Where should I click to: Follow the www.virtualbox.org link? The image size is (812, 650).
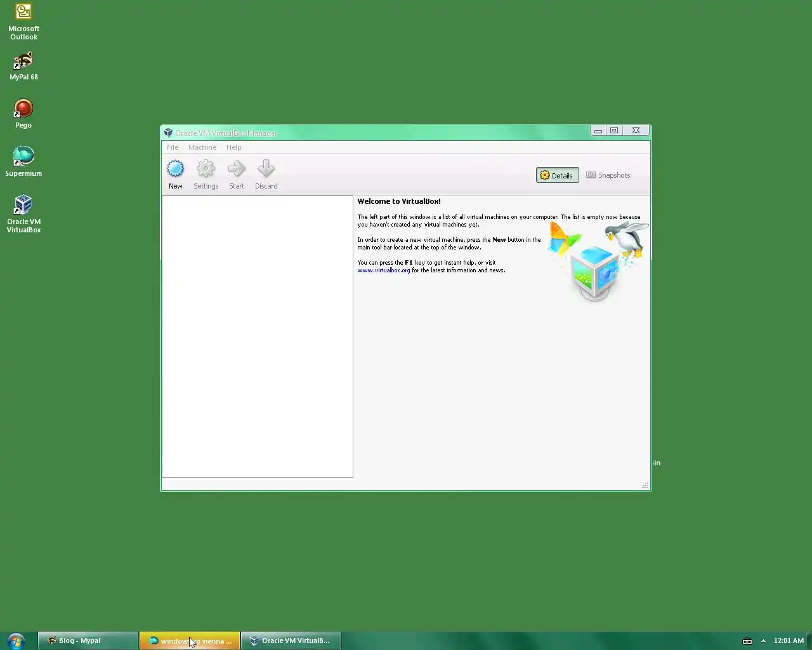tap(384, 270)
